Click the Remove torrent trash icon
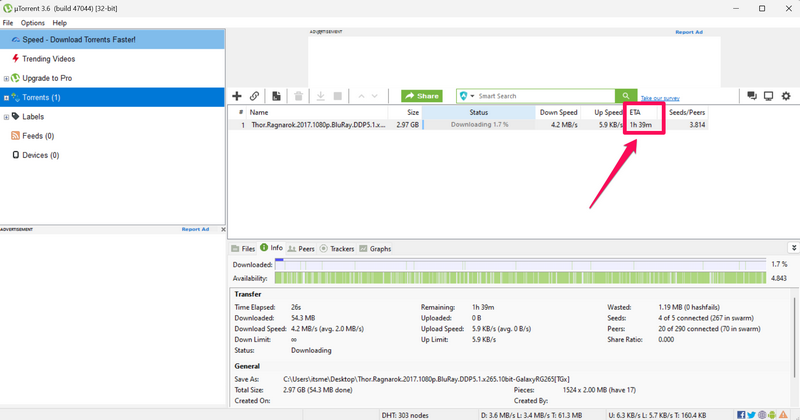This screenshot has width=800, height=420. [x=298, y=96]
